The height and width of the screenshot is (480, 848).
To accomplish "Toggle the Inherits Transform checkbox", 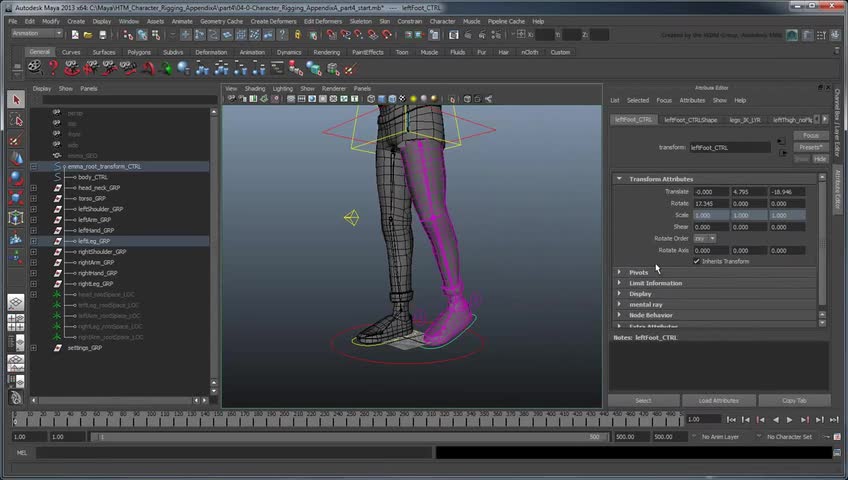I will click(697, 261).
